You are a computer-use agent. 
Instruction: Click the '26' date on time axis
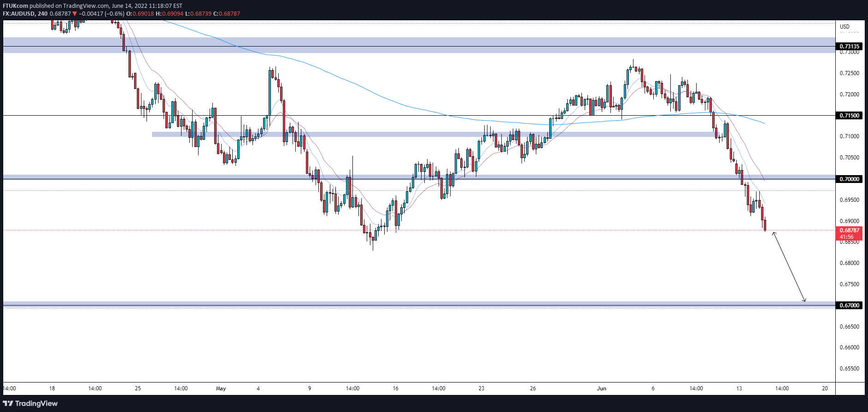tap(533, 388)
